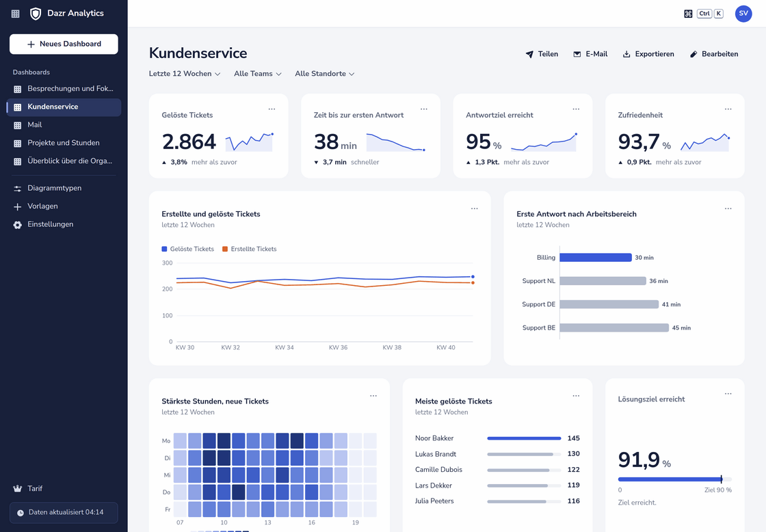Viewport: 766px width, 532px height.
Task: Click the Mail sidebar grid icon
Action: (18, 126)
